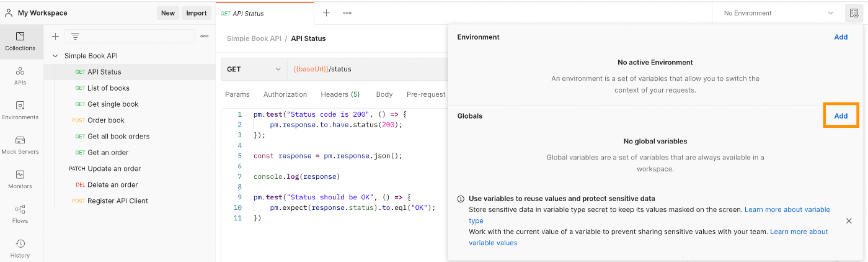Select the Get an order request
Screen dimensions: 868x262
pyautogui.click(x=130, y=153)
